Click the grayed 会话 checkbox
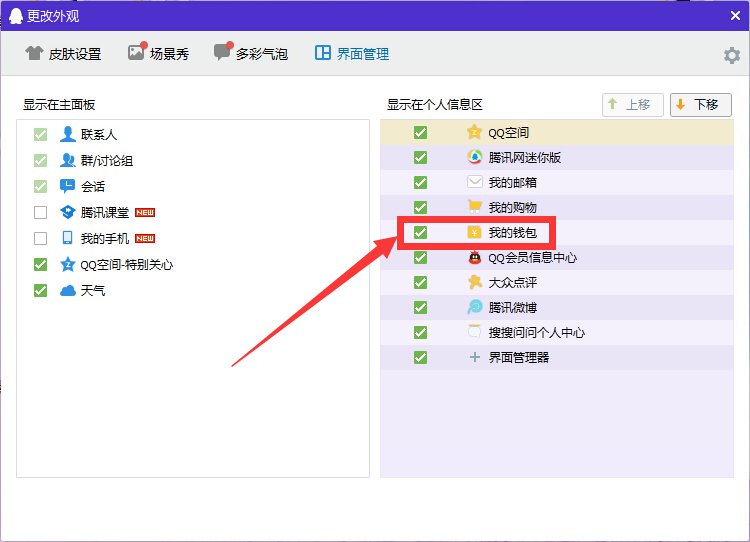Viewport: 750px width, 542px height. point(41,186)
